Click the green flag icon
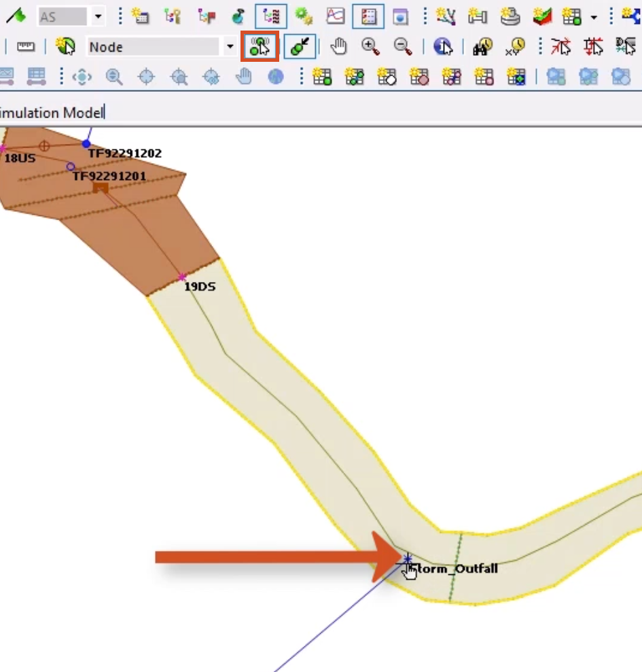This screenshot has width=642, height=672. tap(16, 16)
